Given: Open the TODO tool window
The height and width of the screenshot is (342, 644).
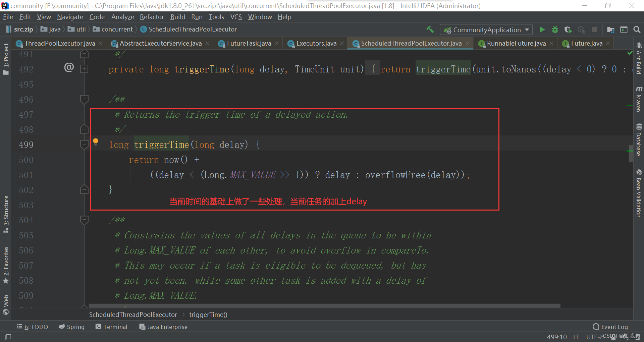Looking at the screenshot, I should pos(33,327).
